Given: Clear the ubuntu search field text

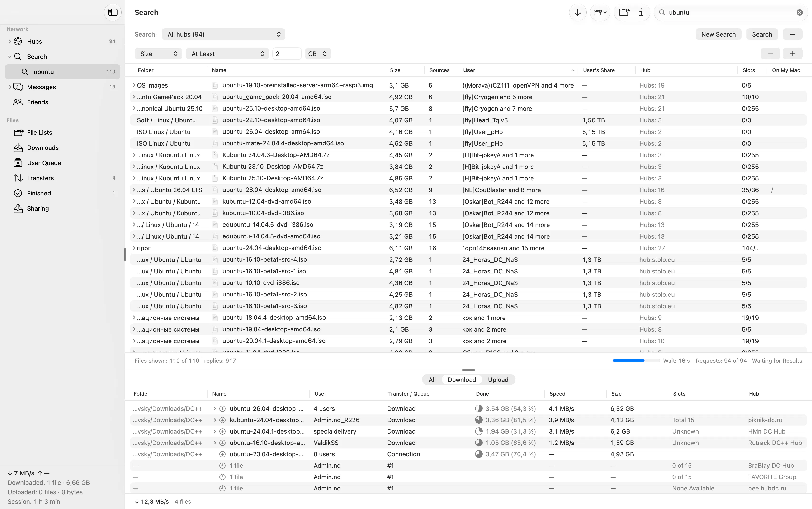Looking at the screenshot, I should (799, 13).
